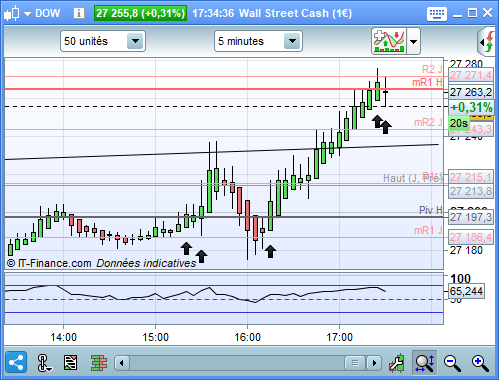Click the mR1 H line label
The width and height of the screenshot is (499, 380).
(x=427, y=82)
